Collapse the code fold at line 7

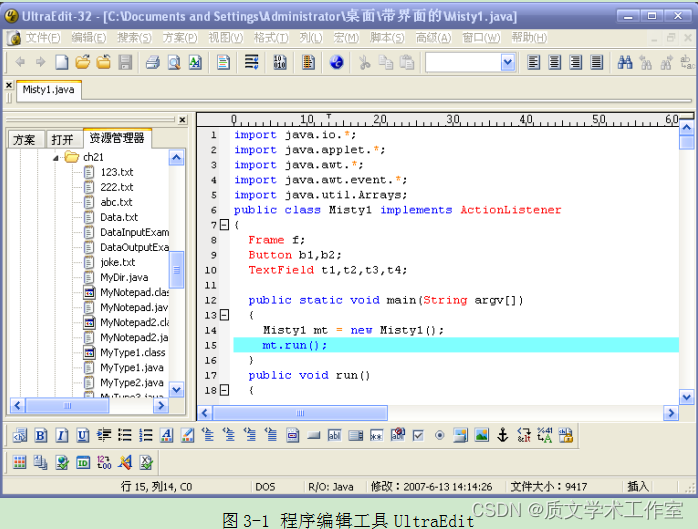224,225
